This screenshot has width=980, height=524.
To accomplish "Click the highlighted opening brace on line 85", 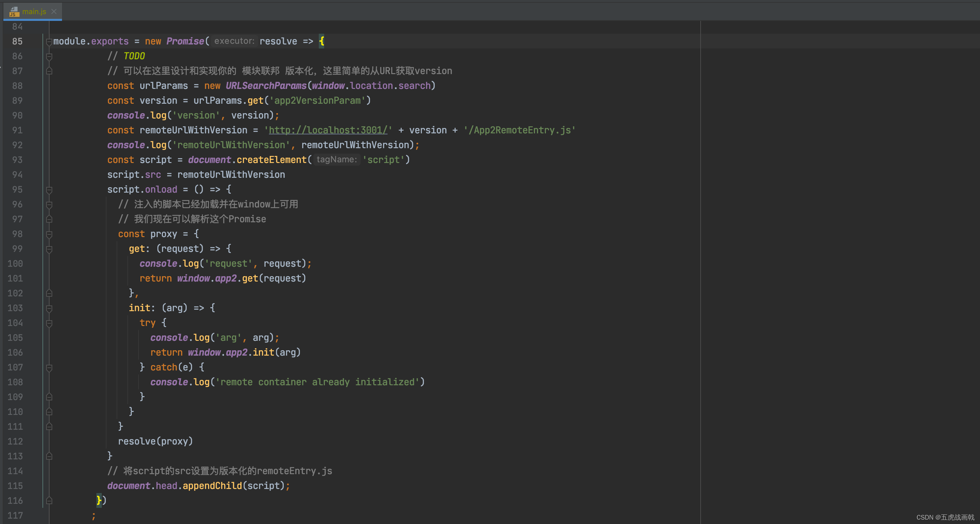I will tap(322, 41).
